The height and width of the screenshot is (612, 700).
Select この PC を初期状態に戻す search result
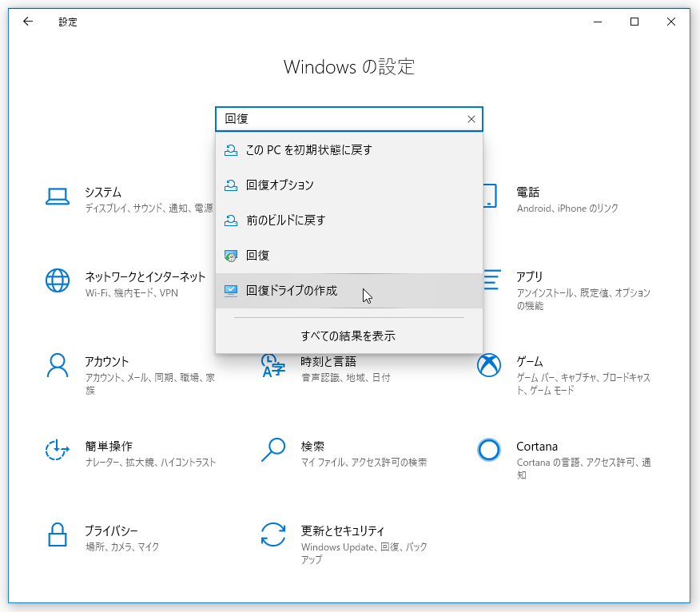click(x=349, y=150)
